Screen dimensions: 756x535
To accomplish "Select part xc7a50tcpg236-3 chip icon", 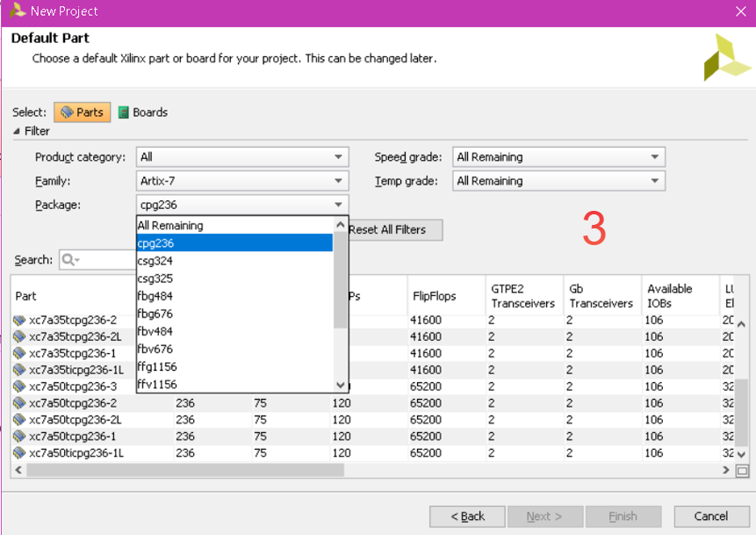I will (x=19, y=387).
